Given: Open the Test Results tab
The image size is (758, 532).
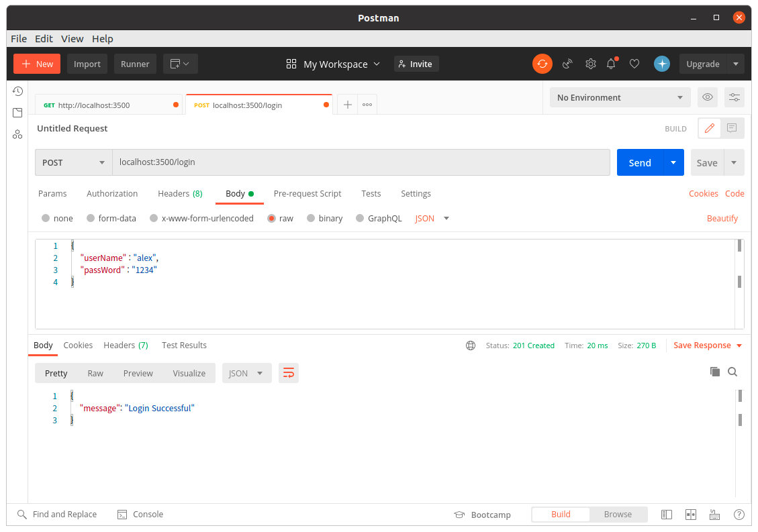Looking at the screenshot, I should coord(184,345).
